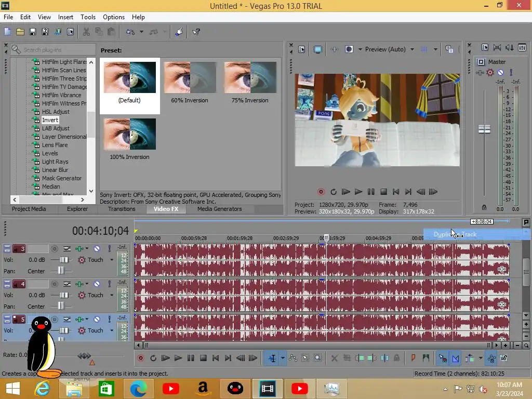This screenshot has height=399, width=532.
Task: Toggle the preview Overlays grid icon
Action: tap(424, 49)
